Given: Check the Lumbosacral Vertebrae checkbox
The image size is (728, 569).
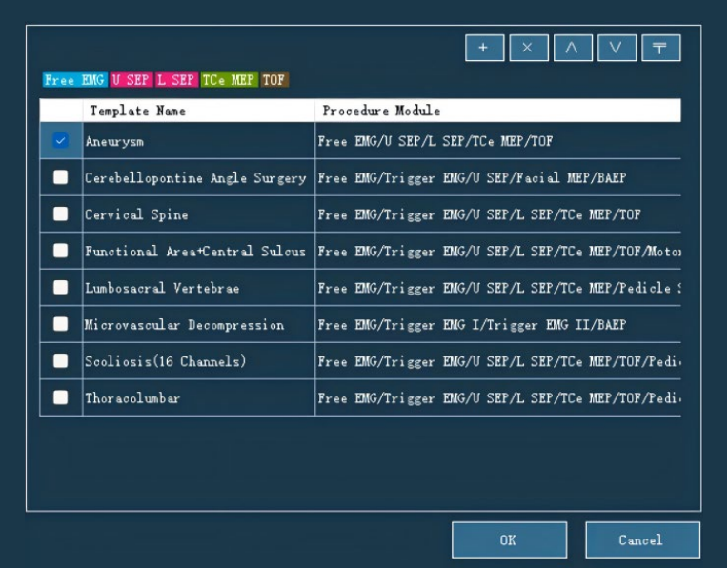Looking at the screenshot, I should pos(61,288).
